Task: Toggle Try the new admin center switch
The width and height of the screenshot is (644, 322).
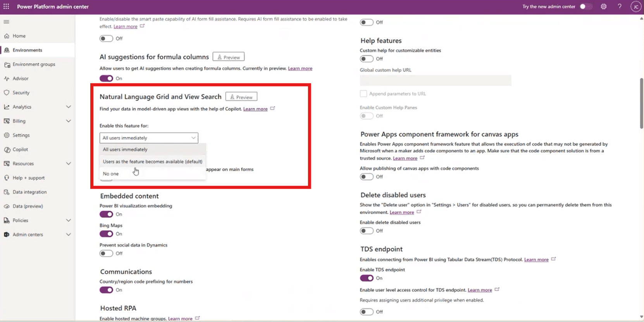Action: click(x=585, y=7)
